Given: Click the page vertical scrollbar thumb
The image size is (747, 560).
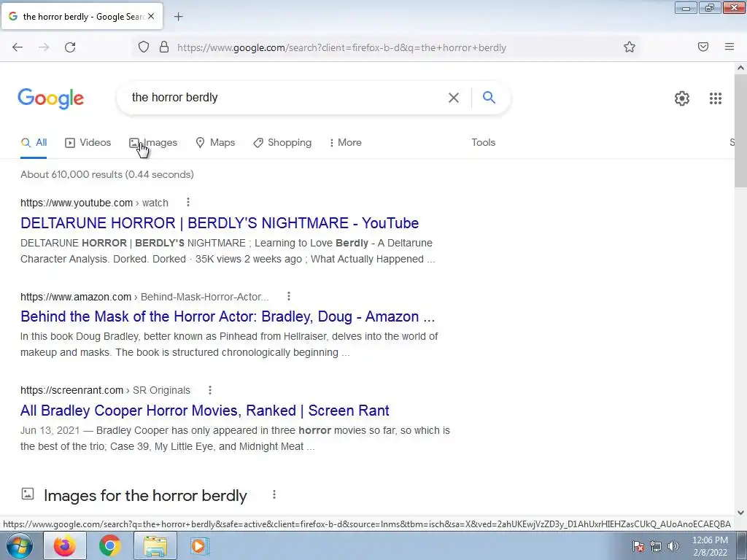Looking at the screenshot, I should click(x=740, y=131).
